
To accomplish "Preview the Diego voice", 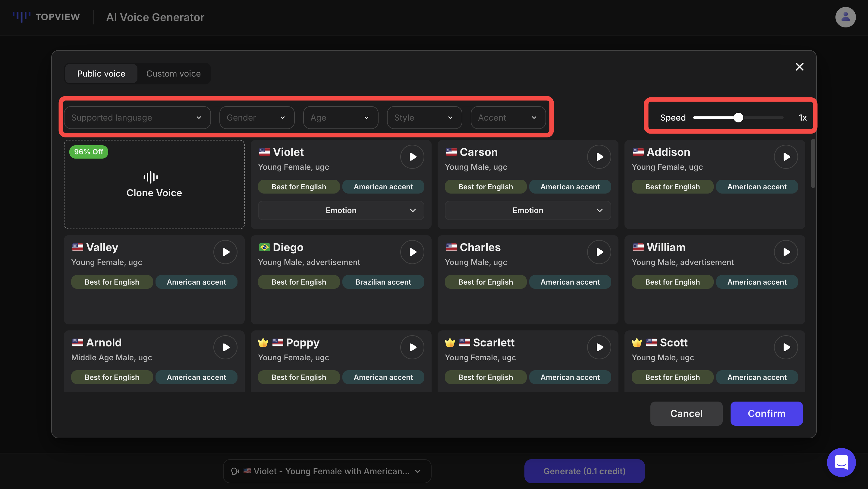I will [412, 252].
